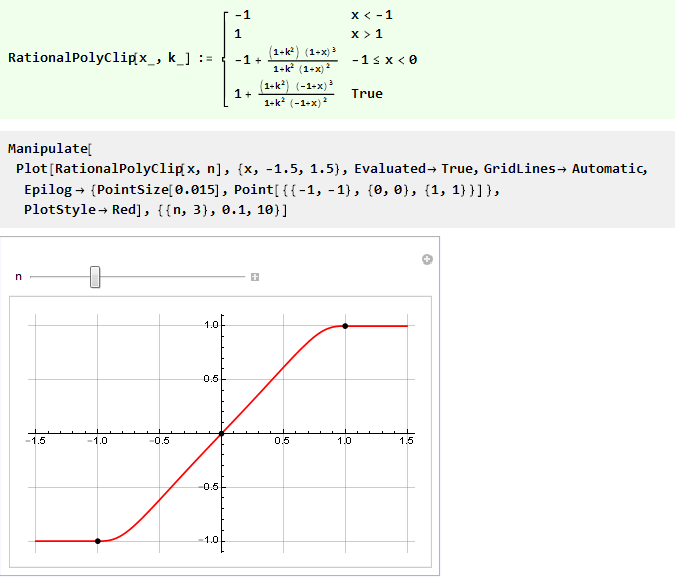Click the Evaluated option text
This screenshot has height=578, width=675.
(390, 169)
